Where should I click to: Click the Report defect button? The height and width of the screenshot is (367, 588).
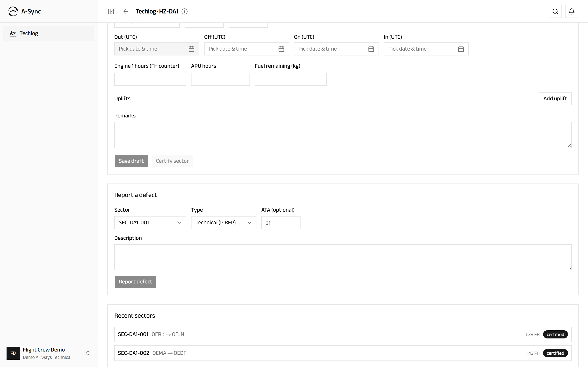pos(135,282)
